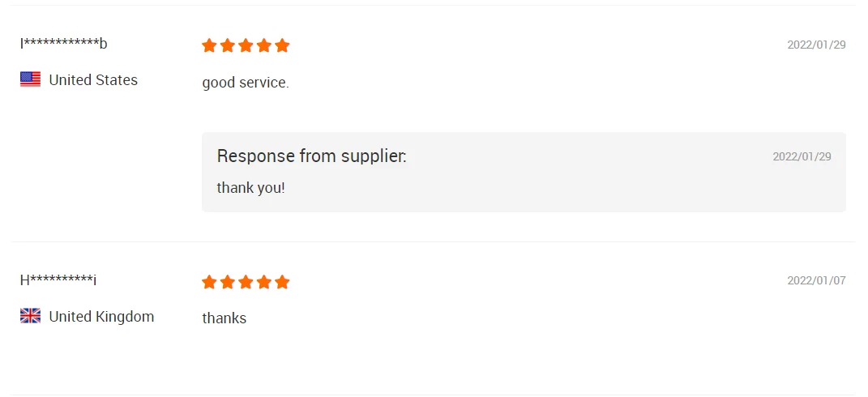Click first star of the good service review

point(209,45)
